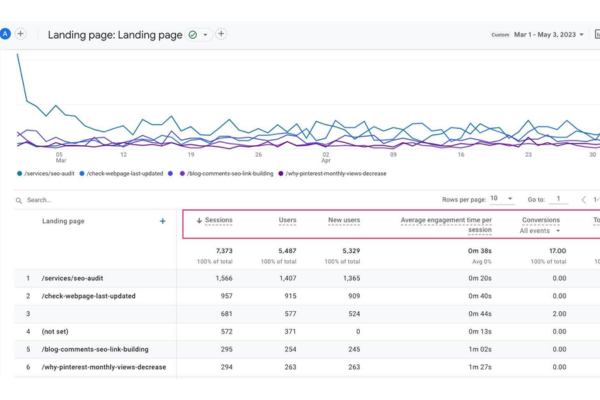Click the New users column header
This screenshot has height=400, width=600.
click(344, 220)
